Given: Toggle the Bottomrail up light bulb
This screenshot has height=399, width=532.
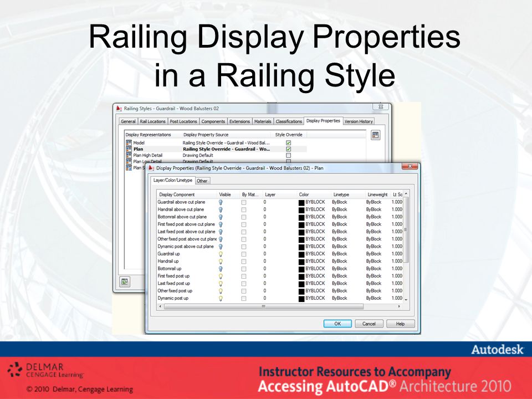Looking at the screenshot, I should pyautogui.click(x=221, y=269).
